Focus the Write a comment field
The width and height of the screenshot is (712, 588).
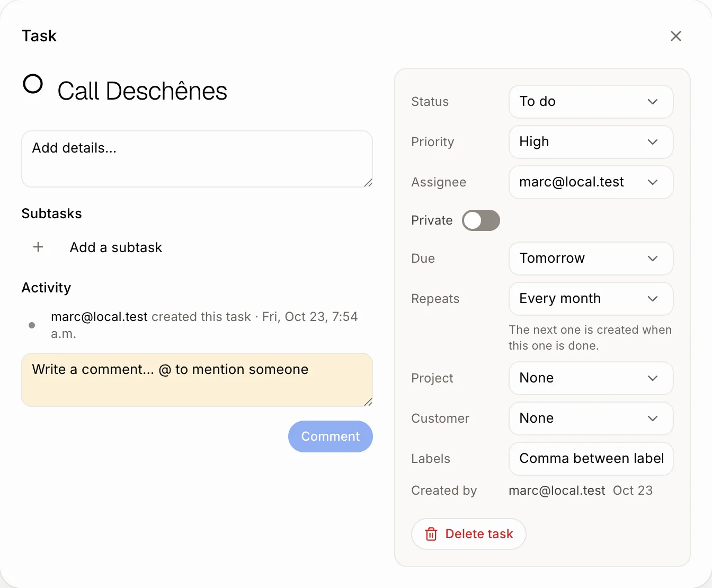(197, 380)
